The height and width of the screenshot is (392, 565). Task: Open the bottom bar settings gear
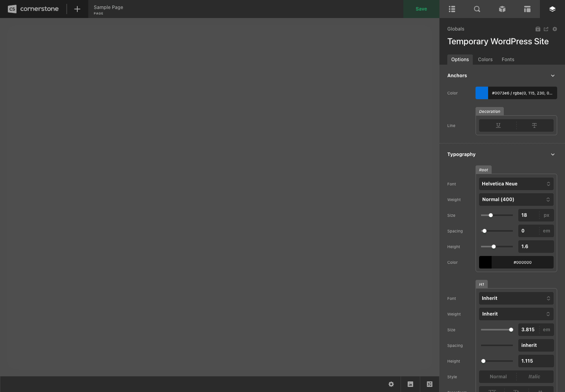(391, 384)
